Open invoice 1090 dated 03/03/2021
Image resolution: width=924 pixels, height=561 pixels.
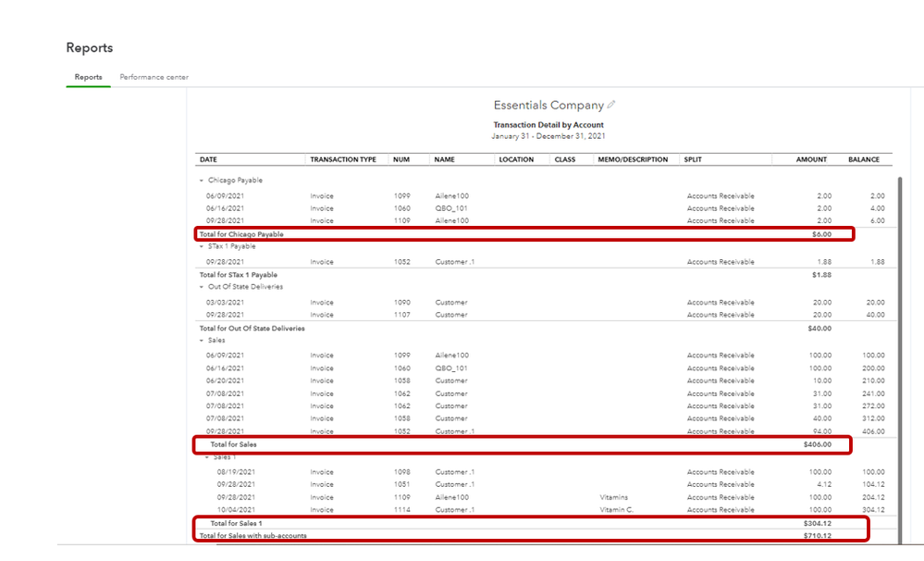pyautogui.click(x=545, y=302)
